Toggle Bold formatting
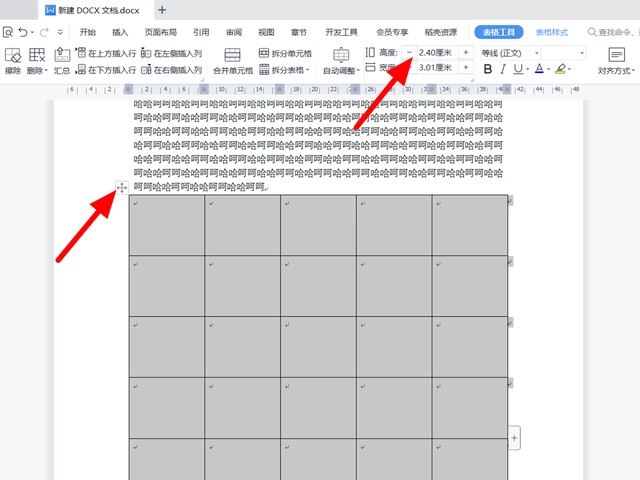640x480 pixels. [x=487, y=69]
